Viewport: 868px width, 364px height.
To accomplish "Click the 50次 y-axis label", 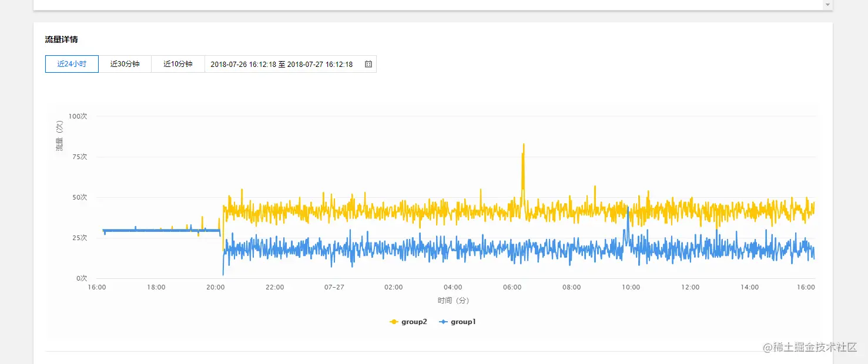I will 79,197.
